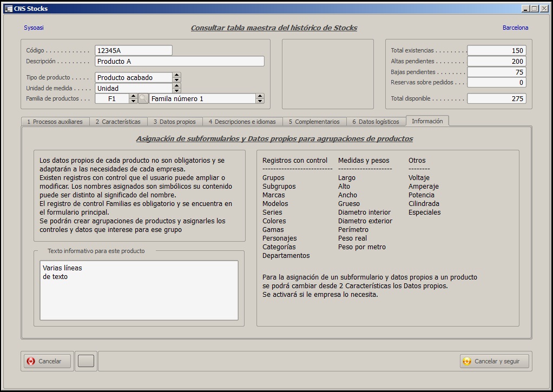The width and height of the screenshot is (553, 392).
Task: Click the 'Diametro exterior' entry
Action: point(365,221)
